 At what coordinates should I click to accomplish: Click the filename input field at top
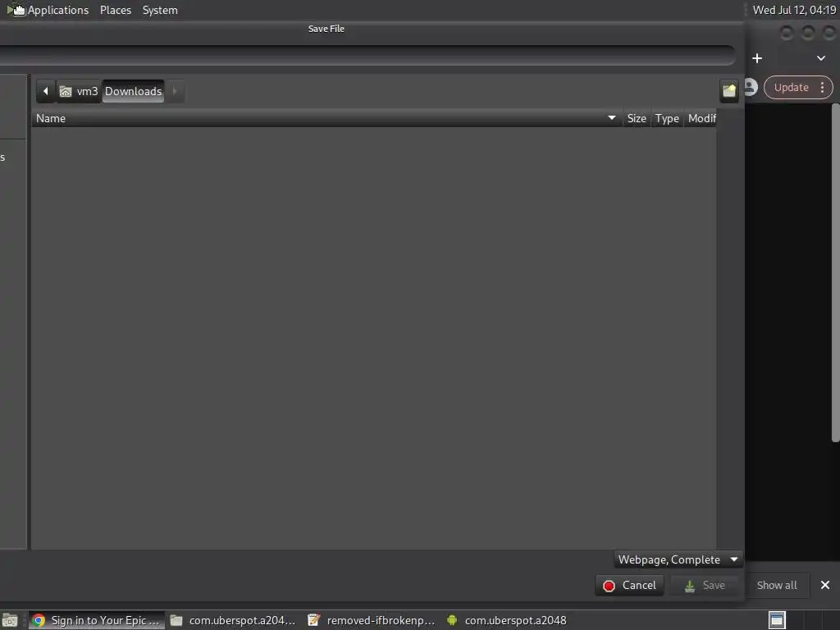[x=367, y=55]
